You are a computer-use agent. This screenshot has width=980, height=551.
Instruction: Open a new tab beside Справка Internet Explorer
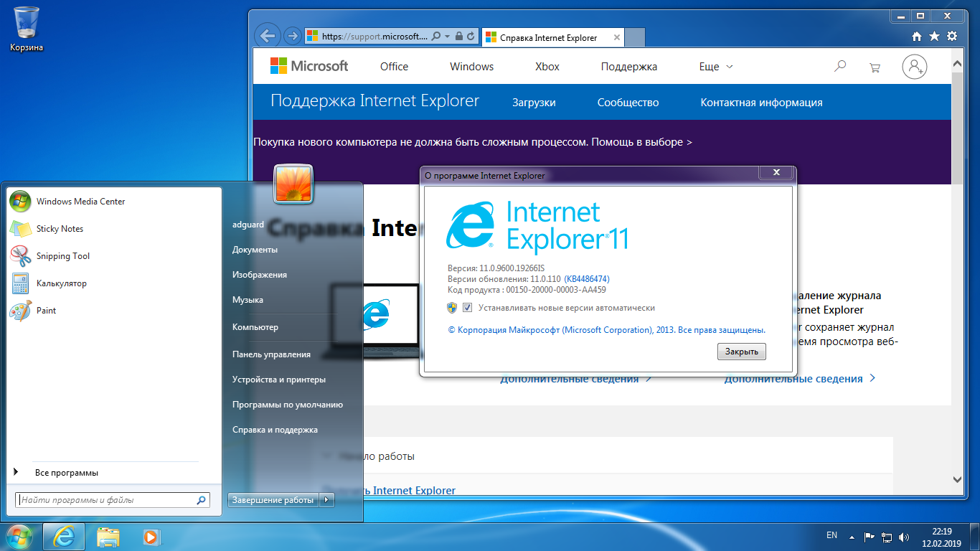[635, 37]
